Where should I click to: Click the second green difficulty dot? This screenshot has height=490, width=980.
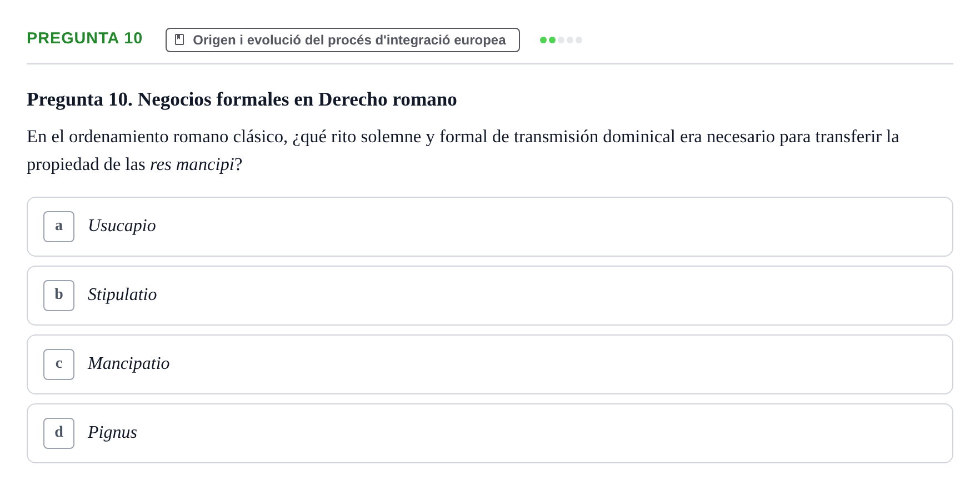(x=552, y=40)
